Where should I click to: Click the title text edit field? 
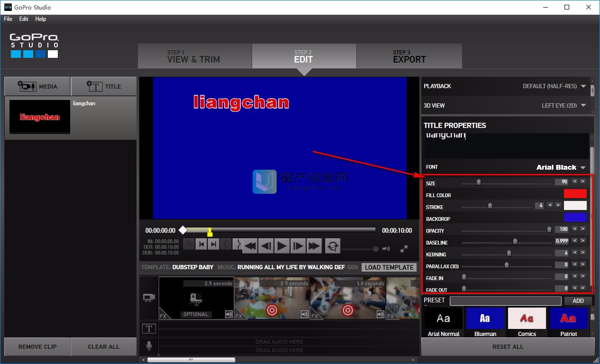point(506,146)
